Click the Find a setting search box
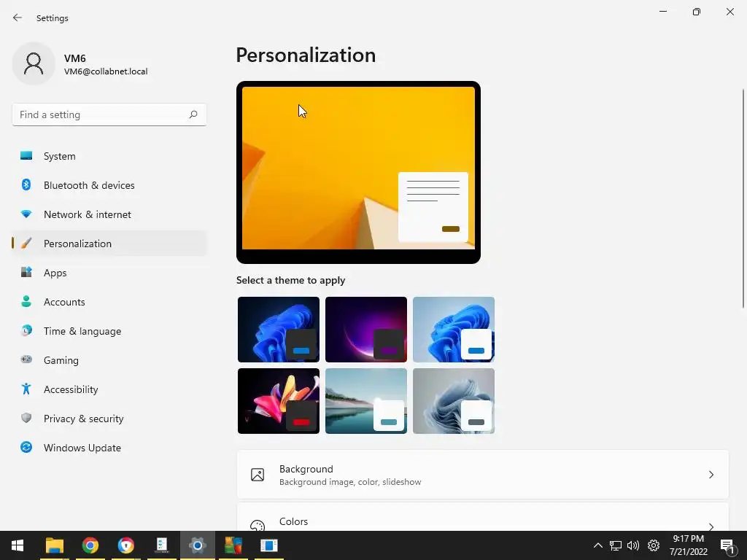This screenshot has height=560, width=747. point(109,114)
